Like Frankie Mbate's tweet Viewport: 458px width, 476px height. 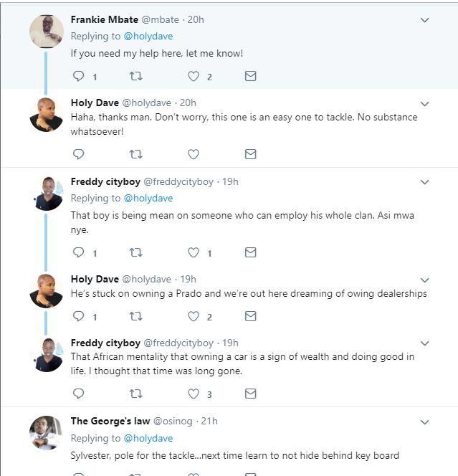pos(193,76)
